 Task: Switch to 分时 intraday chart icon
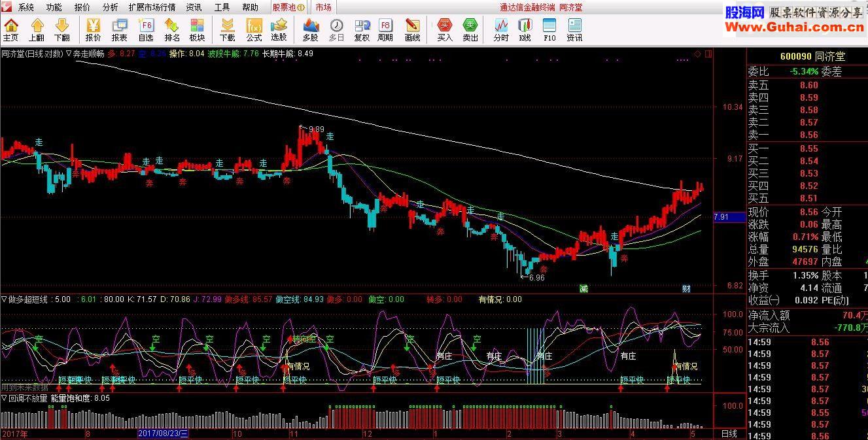(501, 30)
